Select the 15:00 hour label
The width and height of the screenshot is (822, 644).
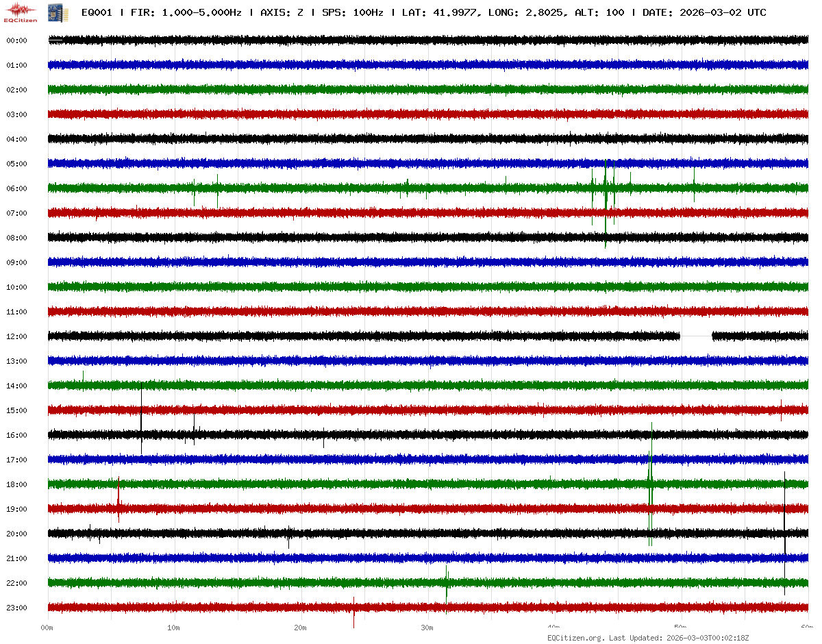[16, 410]
